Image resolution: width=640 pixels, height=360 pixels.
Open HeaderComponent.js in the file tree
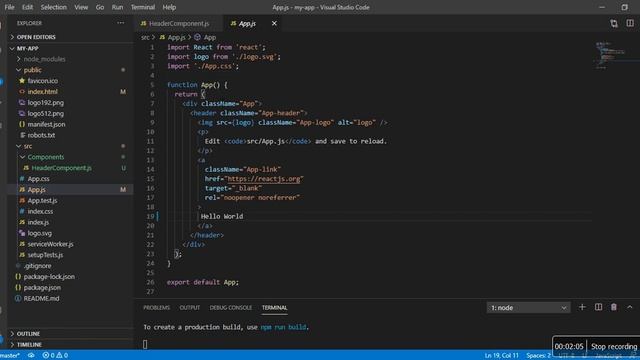tap(61, 168)
